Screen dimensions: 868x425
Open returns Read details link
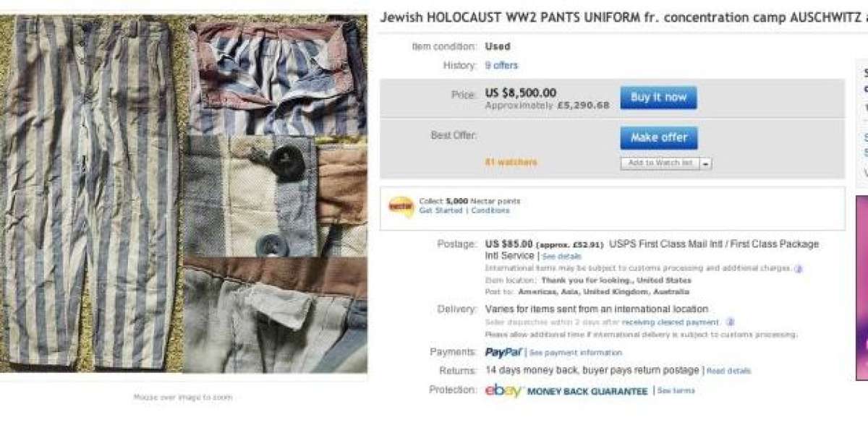(x=729, y=372)
